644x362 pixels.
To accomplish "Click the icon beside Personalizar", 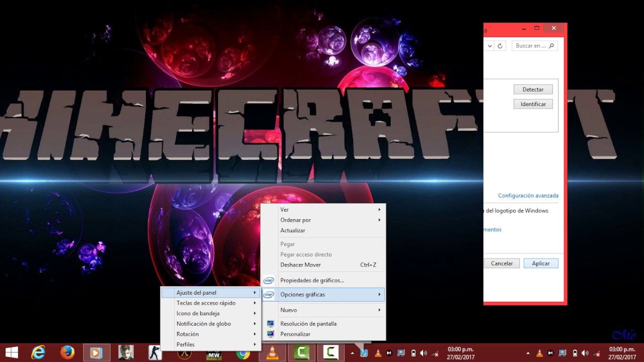I will coord(271,334).
